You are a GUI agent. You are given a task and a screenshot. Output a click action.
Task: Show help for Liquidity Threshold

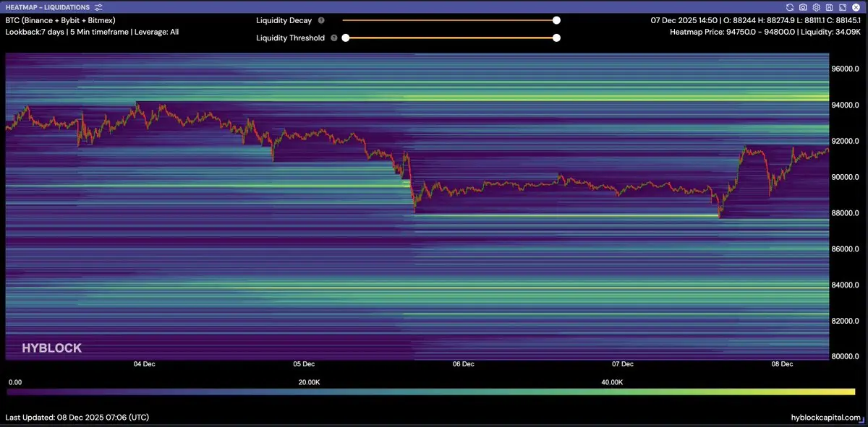click(x=333, y=38)
